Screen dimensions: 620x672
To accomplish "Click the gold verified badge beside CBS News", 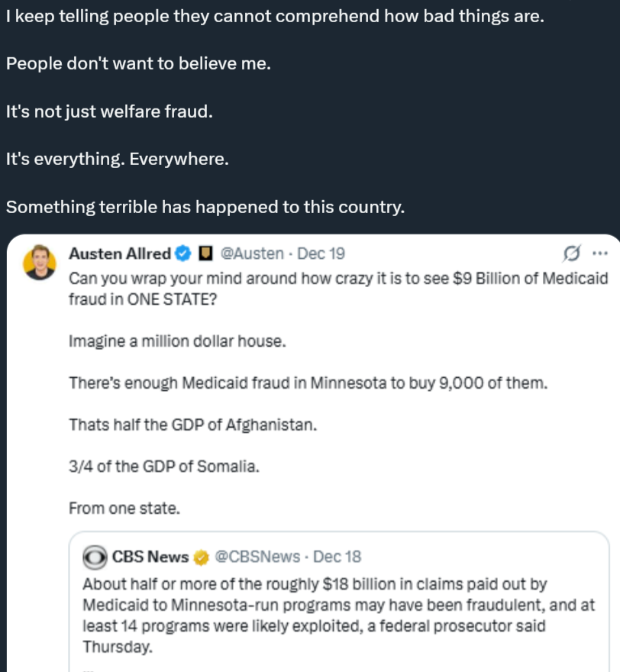I will pyautogui.click(x=201, y=557).
